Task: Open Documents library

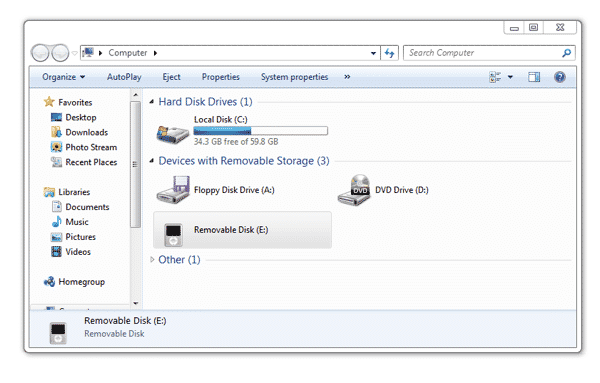Action: [87, 207]
